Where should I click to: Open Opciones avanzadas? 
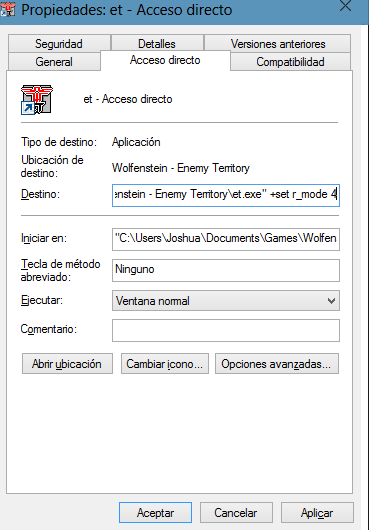[x=277, y=364]
